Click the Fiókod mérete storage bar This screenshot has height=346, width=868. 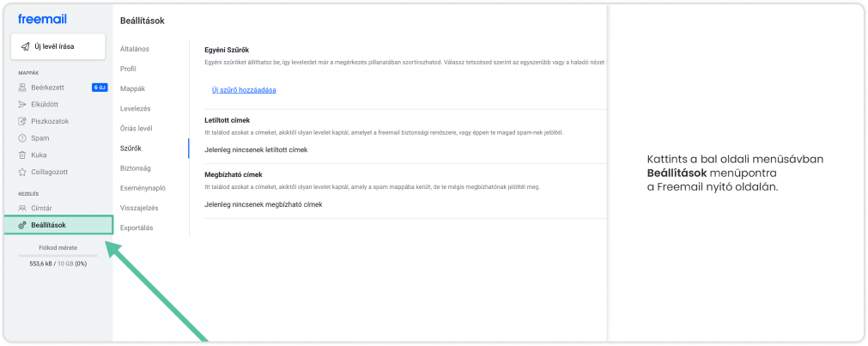coord(59,255)
